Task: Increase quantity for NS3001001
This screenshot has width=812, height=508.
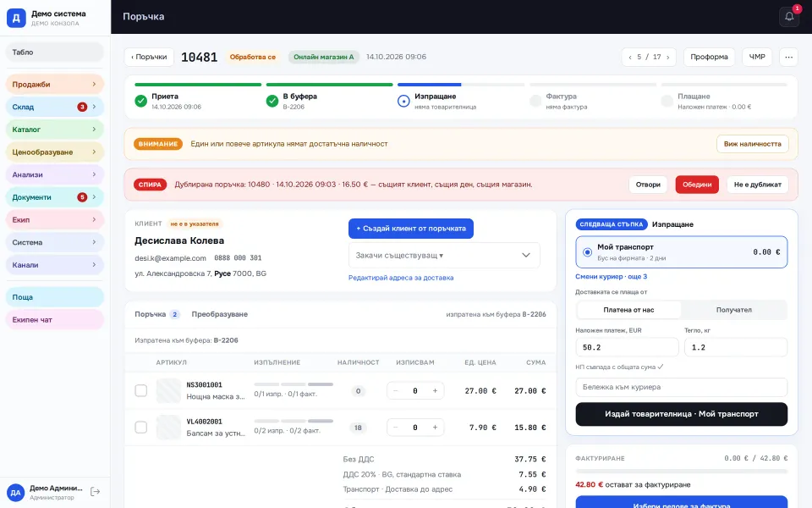Action: tap(435, 391)
